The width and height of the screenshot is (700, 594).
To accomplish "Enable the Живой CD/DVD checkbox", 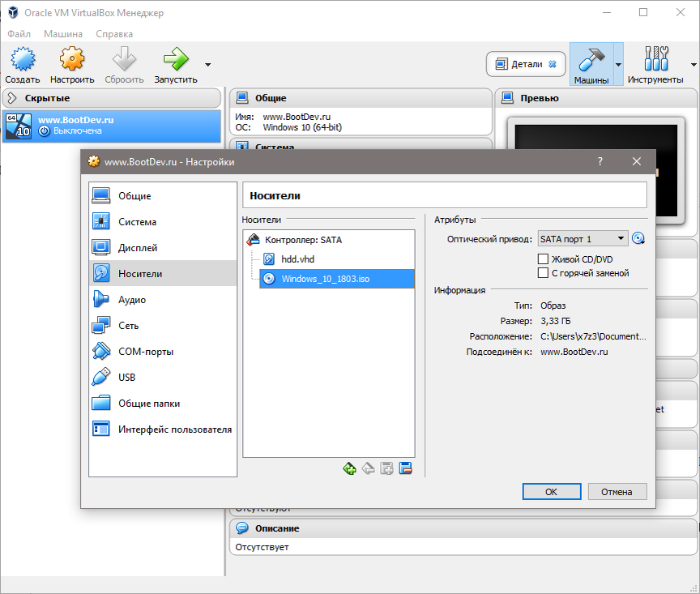I will (x=543, y=259).
